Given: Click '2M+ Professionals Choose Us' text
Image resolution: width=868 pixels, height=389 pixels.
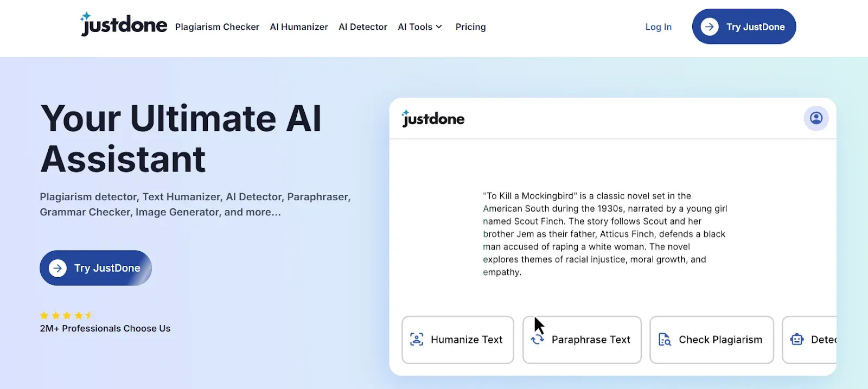Looking at the screenshot, I should tap(105, 328).
